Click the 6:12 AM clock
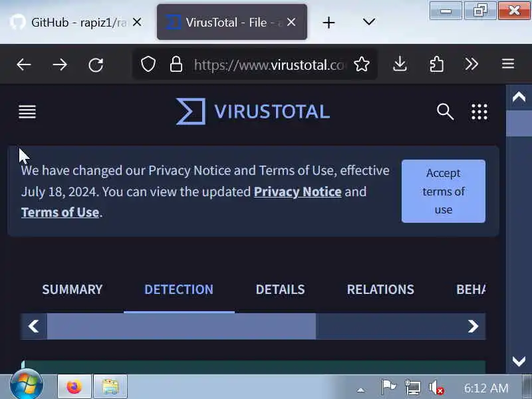Image resolution: width=532 pixels, height=399 pixels. [x=486, y=388]
